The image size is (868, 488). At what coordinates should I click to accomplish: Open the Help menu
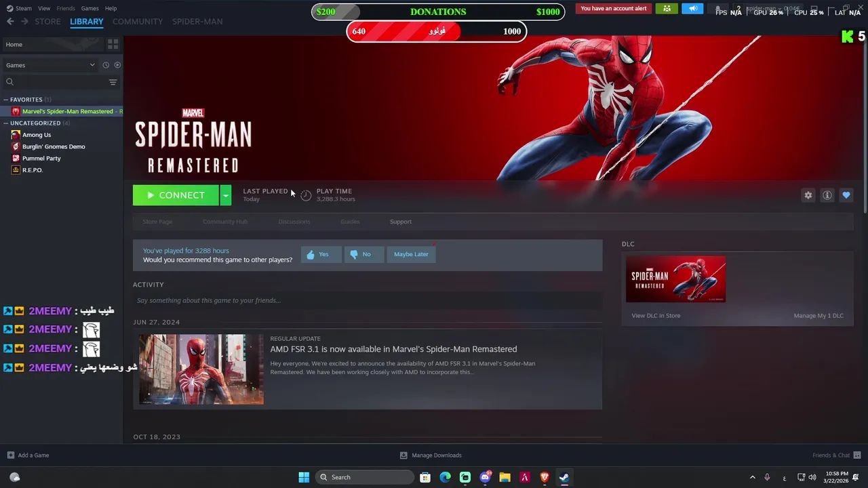[111, 8]
